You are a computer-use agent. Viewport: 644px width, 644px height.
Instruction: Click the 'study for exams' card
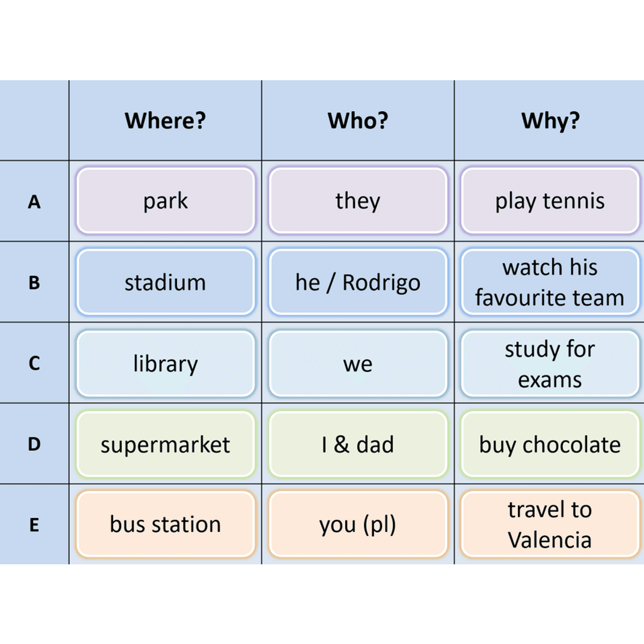coord(550,363)
